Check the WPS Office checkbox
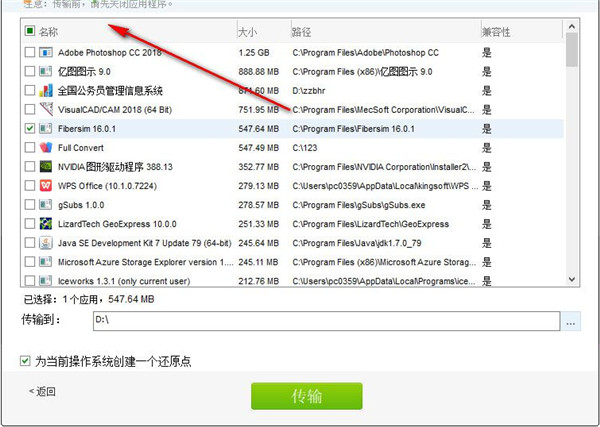The height and width of the screenshot is (427, 600). coord(29,186)
